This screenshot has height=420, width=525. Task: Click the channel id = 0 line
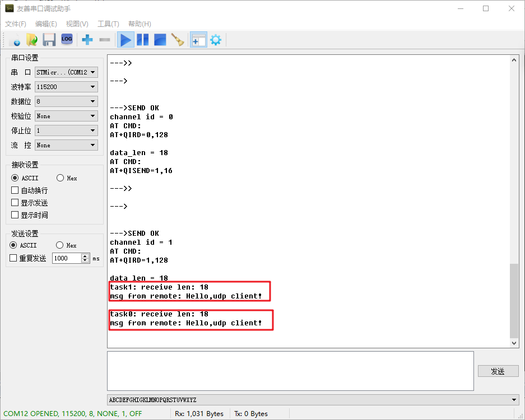point(141,117)
